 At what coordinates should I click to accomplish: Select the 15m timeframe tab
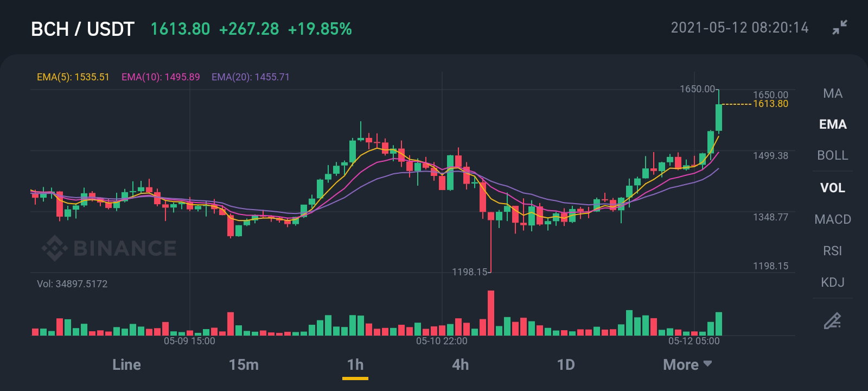pyautogui.click(x=244, y=365)
